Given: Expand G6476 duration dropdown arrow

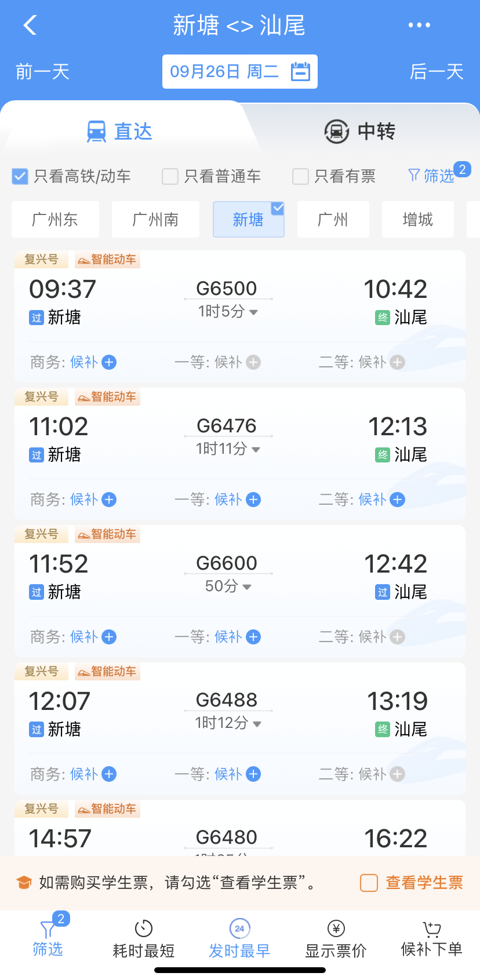Looking at the screenshot, I should (x=256, y=450).
